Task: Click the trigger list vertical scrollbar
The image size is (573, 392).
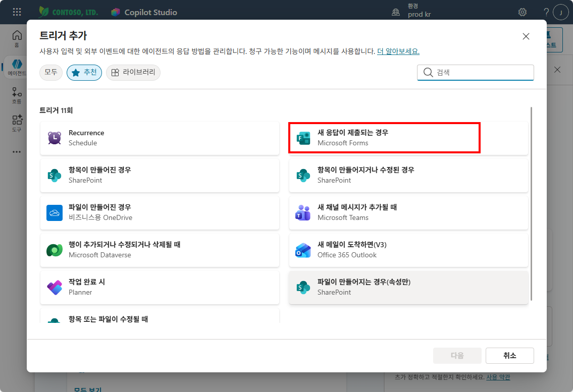Action: (531, 204)
